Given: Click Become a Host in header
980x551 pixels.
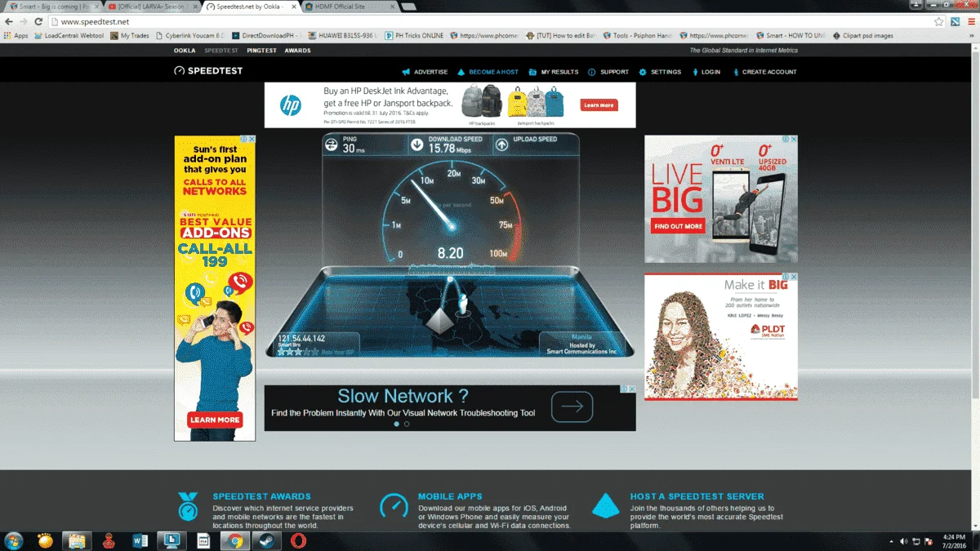Looking at the screenshot, I should (x=488, y=72).
